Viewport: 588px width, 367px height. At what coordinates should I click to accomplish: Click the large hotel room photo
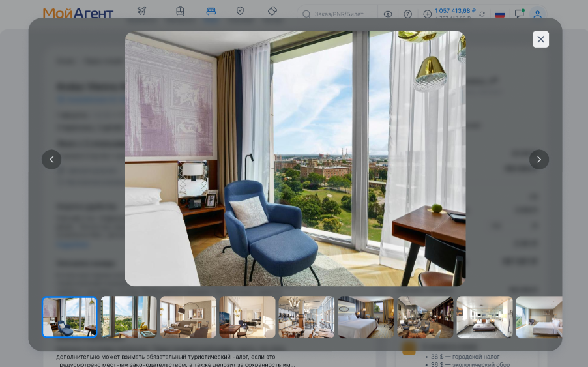pyautogui.click(x=295, y=158)
